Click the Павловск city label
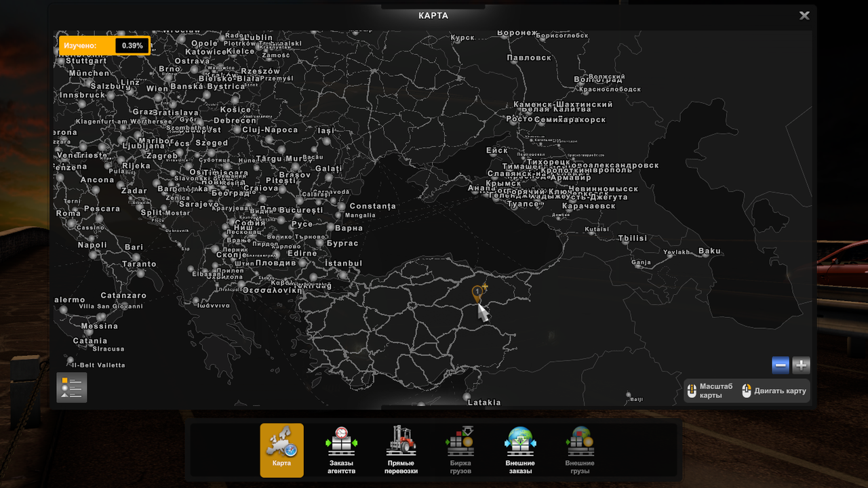Viewport: 868px width, 488px height. [530, 58]
